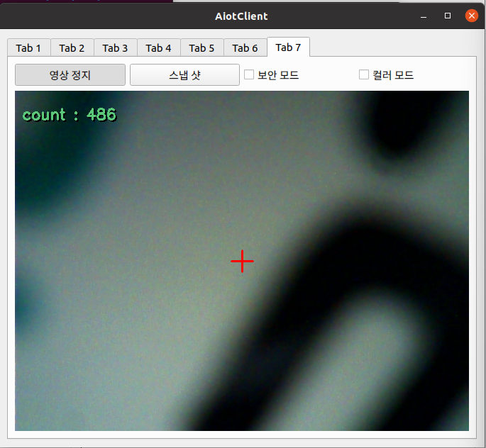Go to Tab 4

tap(159, 48)
